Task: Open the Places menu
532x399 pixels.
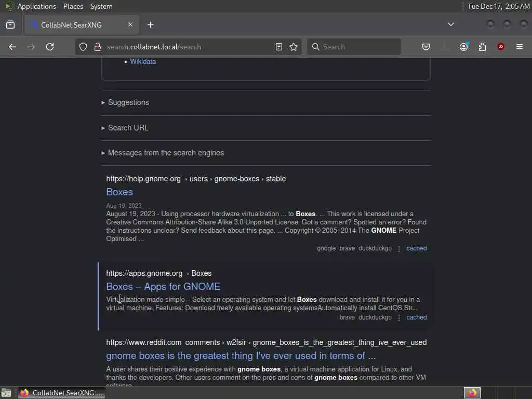Action: (x=73, y=6)
